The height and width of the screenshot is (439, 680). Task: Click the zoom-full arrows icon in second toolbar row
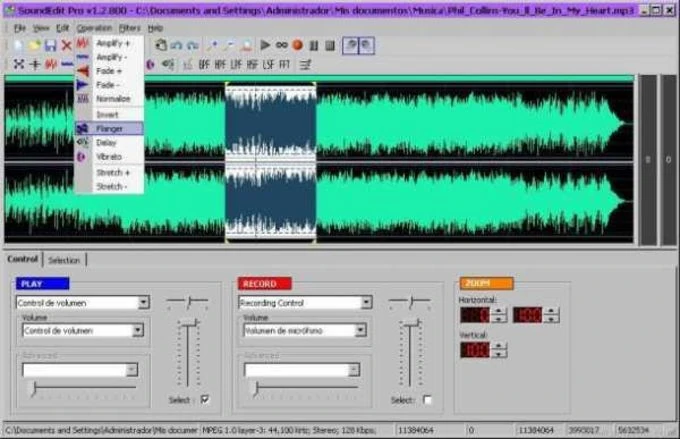coord(19,64)
